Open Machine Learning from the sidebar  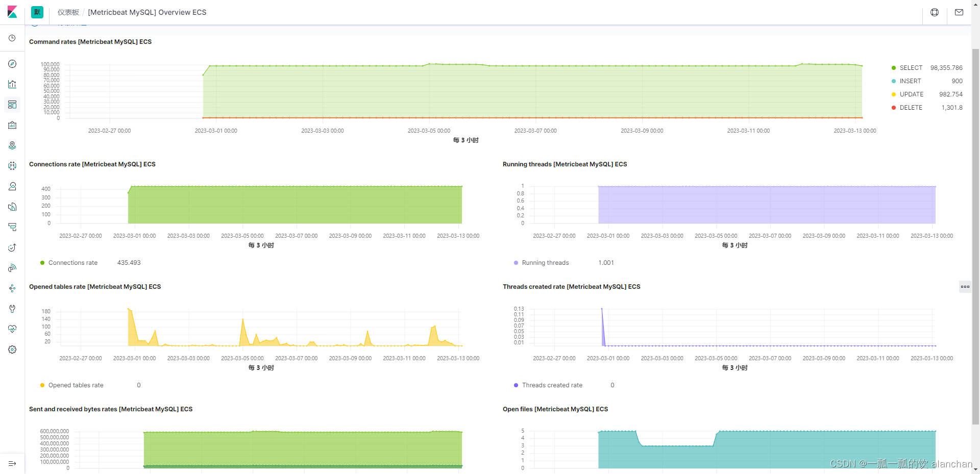(x=12, y=165)
